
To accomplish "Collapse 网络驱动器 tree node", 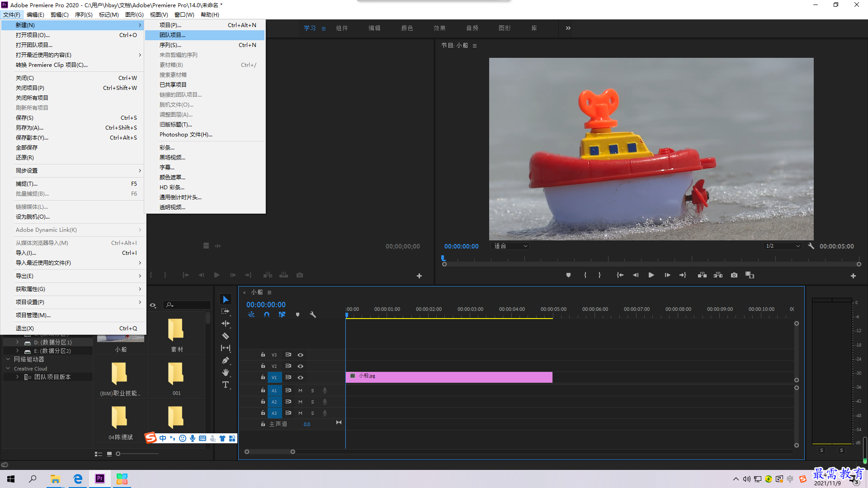I will click(8, 359).
